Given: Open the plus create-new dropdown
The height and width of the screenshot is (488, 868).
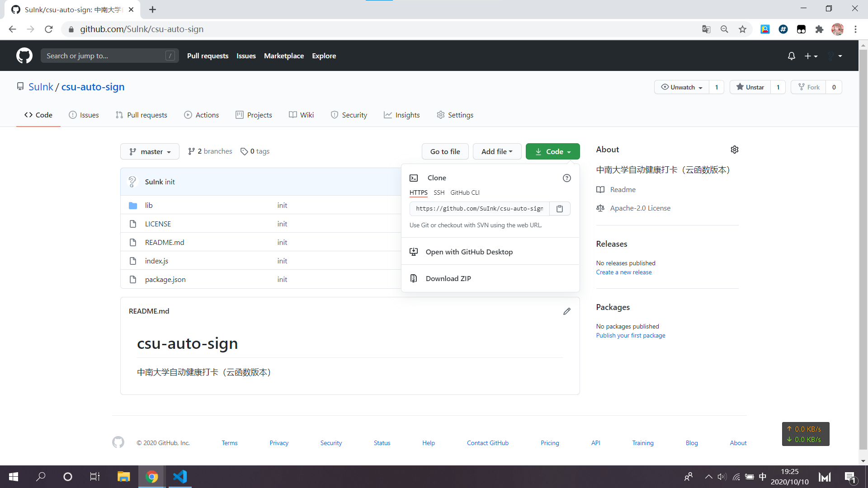Looking at the screenshot, I should 811,56.
